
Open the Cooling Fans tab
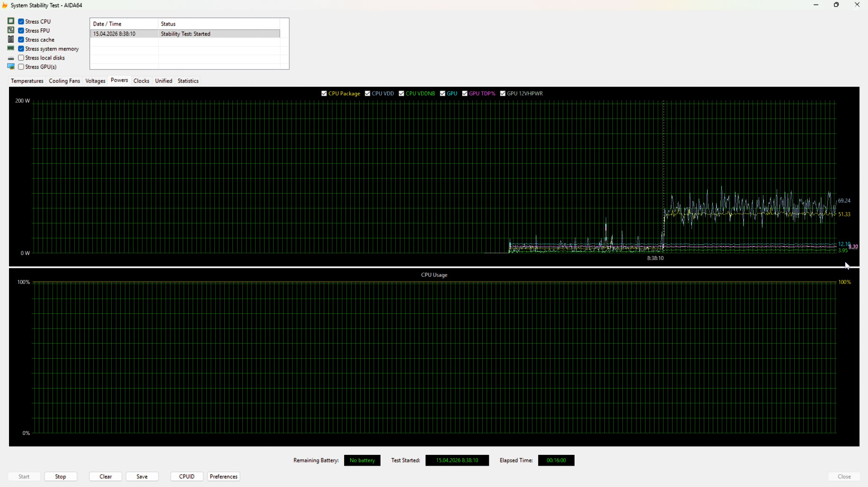64,81
